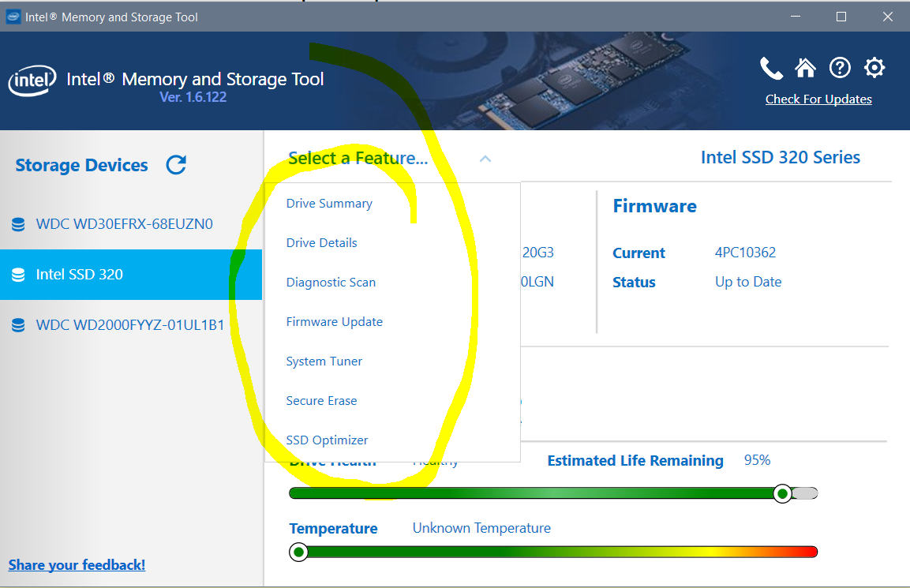
Task: Collapse the Select a Feature dropdown chevron
Action: [x=485, y=159]
